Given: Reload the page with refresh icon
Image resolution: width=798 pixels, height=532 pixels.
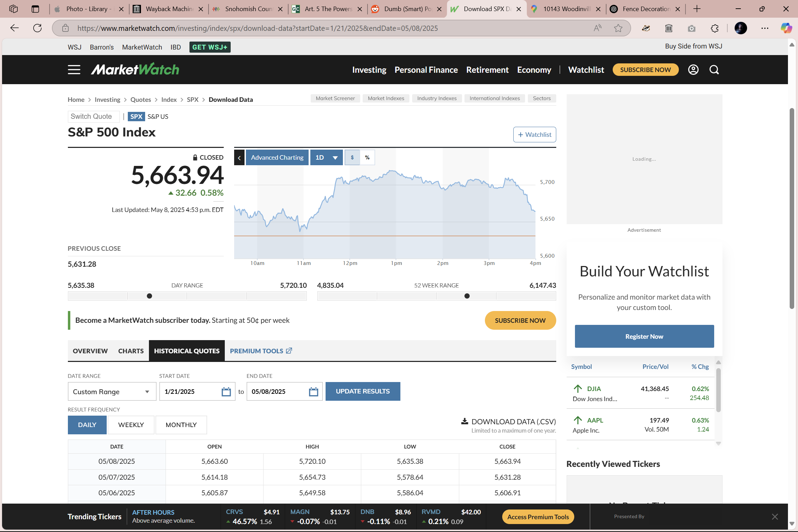Looking at the screenshot, I should [x=37, y=28].
